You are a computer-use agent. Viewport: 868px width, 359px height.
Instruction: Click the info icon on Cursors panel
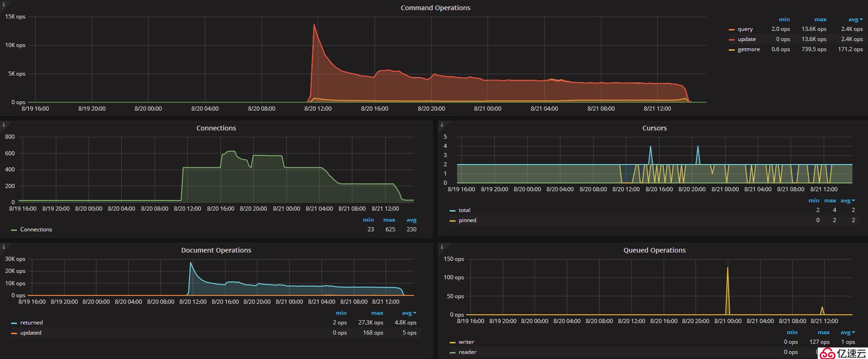(x=441, y=124)
